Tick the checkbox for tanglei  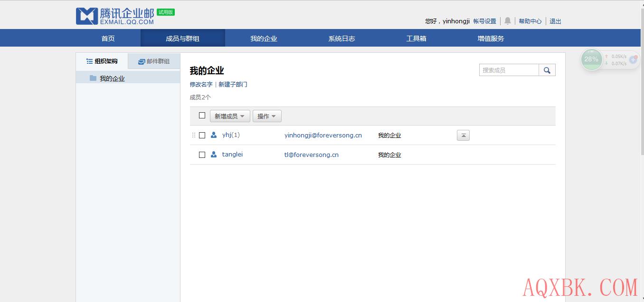coord(202,155)
